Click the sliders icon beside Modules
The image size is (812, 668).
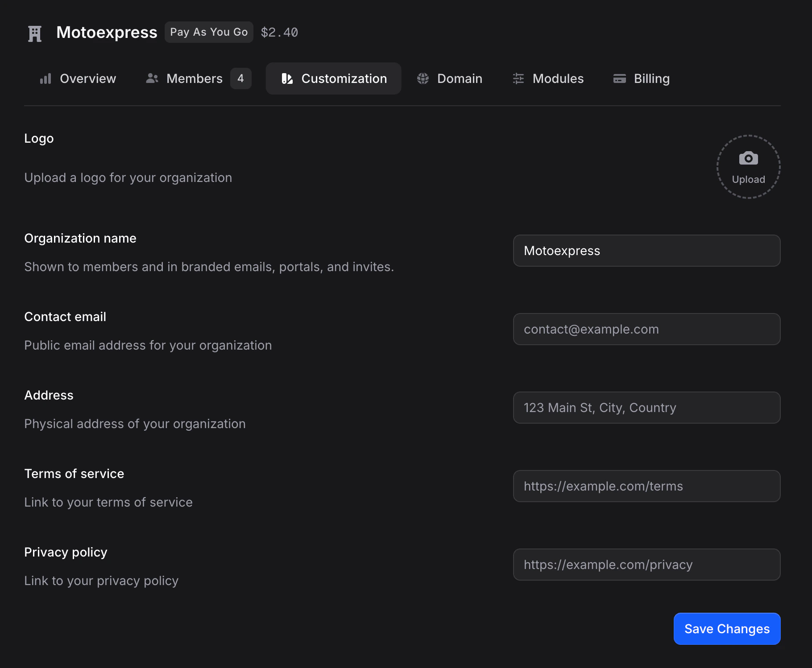pos(518,78)
